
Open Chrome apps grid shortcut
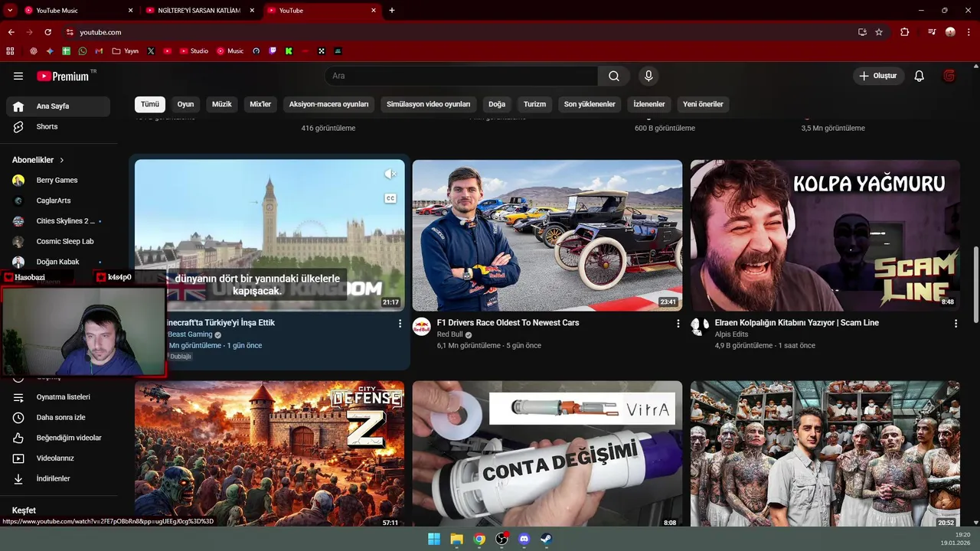coord(10,51)
